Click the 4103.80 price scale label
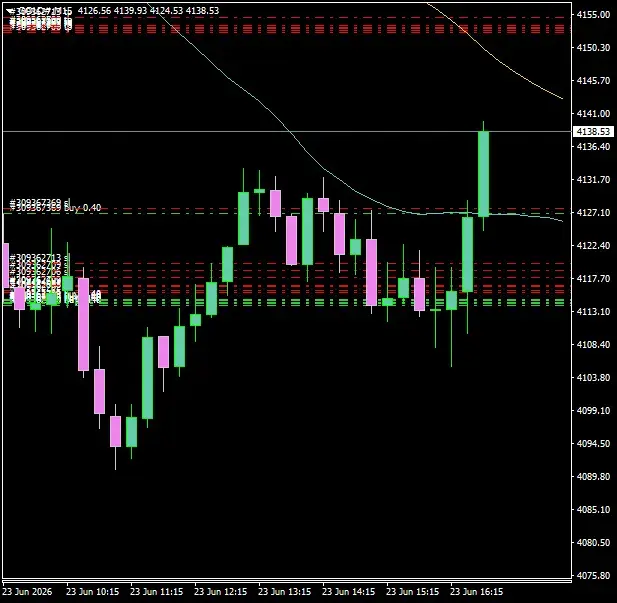Viewport: 617px width, 603px height. click(593, 378)
